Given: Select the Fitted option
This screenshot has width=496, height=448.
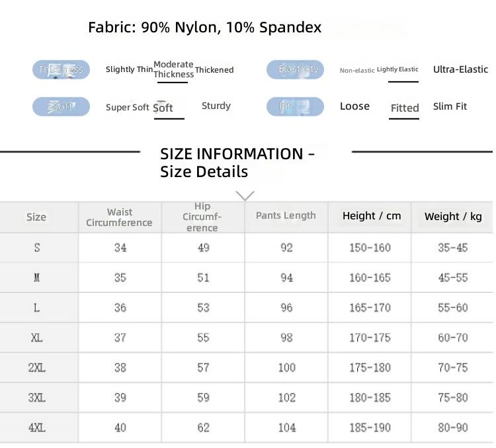Looking at the screenshot, I should 405,108.
